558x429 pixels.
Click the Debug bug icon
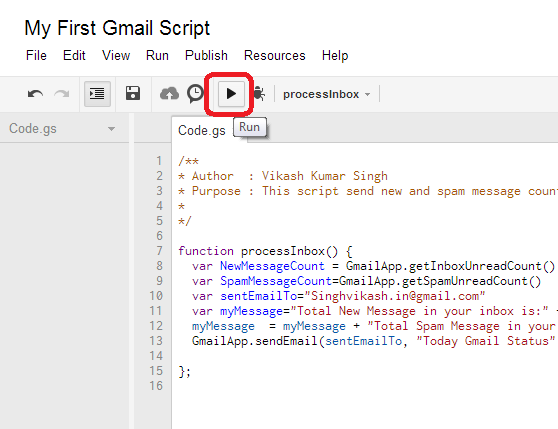(x=259, y=94)
